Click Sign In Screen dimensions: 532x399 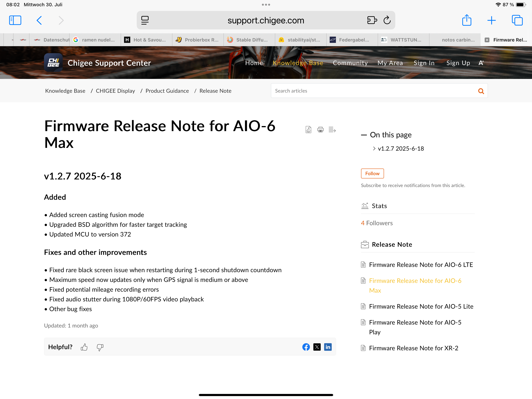pyautogui.click(x=424, y=63)
